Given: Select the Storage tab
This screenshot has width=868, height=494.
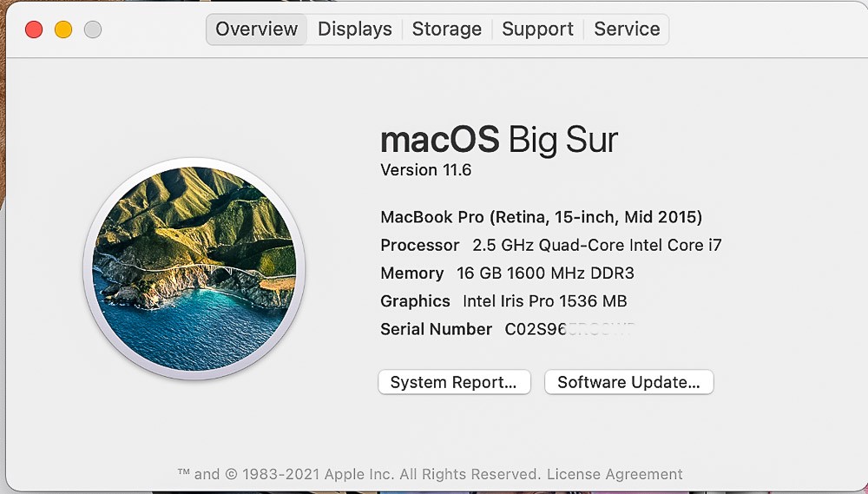Looking at the screenshot, I should click(446, 30).
